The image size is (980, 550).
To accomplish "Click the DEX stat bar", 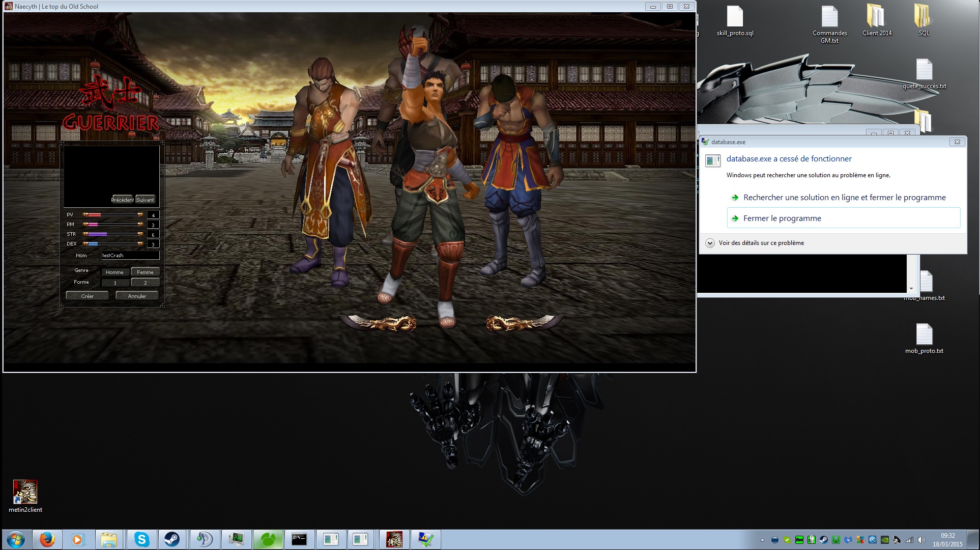I will pos(113,244).
